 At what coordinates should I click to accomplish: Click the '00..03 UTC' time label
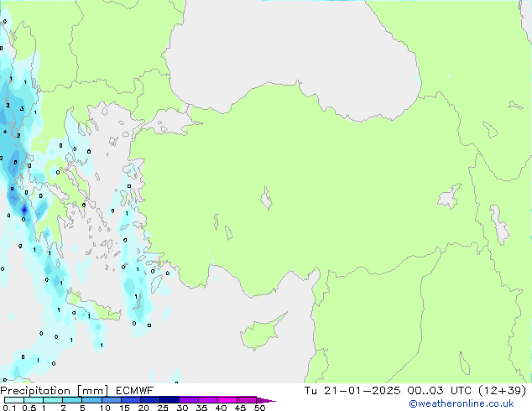(440, 391)
